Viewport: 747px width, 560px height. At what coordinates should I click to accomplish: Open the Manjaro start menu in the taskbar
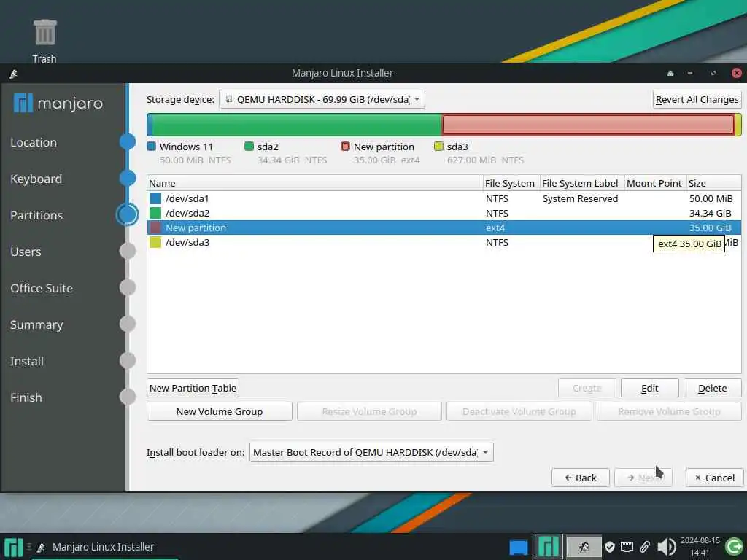(13, 548)
